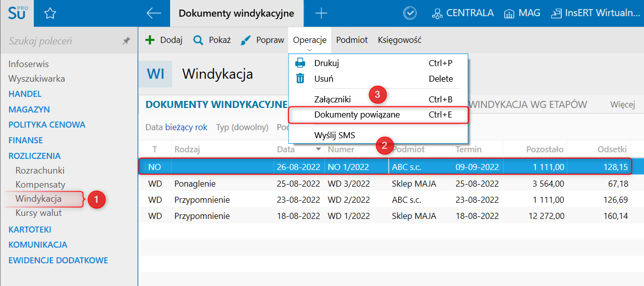Open favorites with the star icon

pos(49,14)
